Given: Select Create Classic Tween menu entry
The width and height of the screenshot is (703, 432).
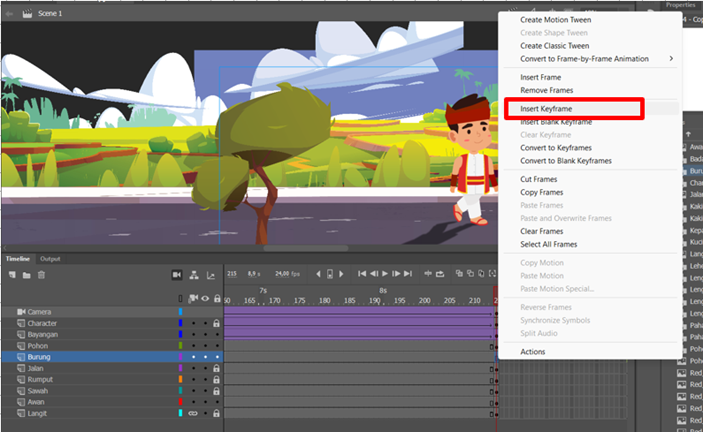Looking at the screenshot, I should point(555,46).
